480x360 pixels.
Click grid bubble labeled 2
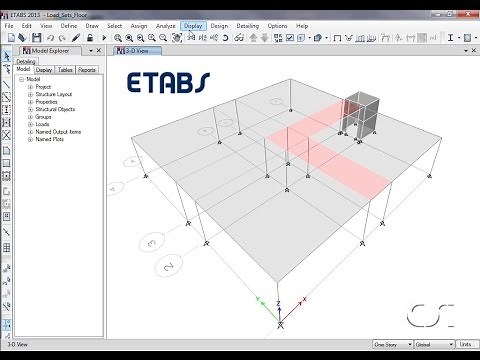(x=169, y=266)
